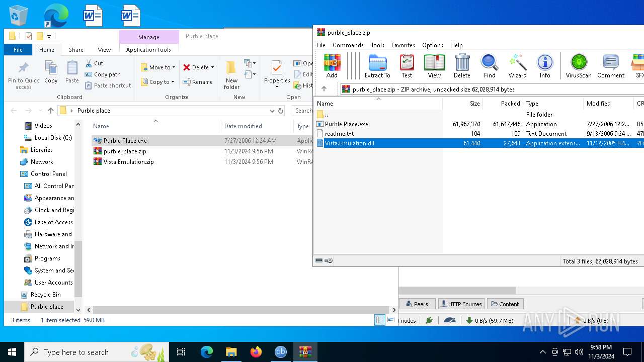Click Rename in Explorer Organize group

pyautogui.click(x=197, y=82)
